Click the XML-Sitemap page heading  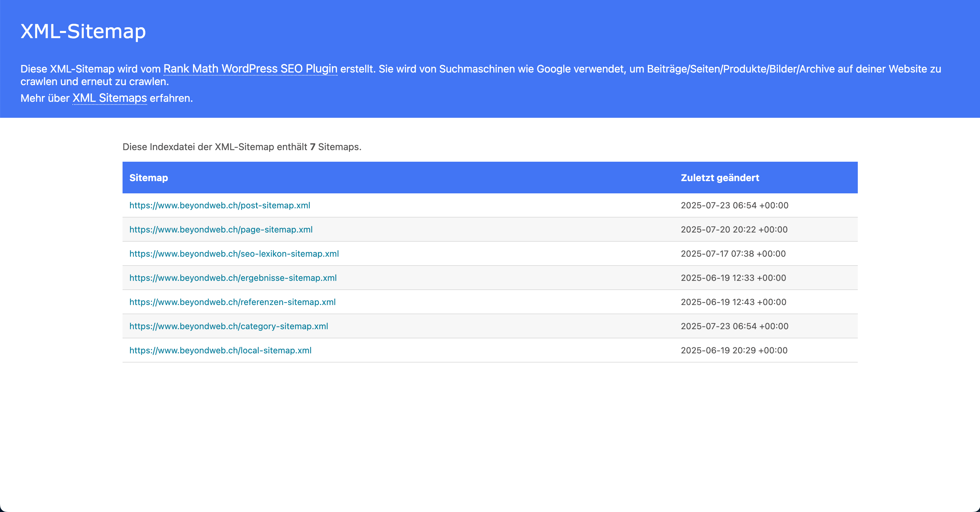click(83, 31)
